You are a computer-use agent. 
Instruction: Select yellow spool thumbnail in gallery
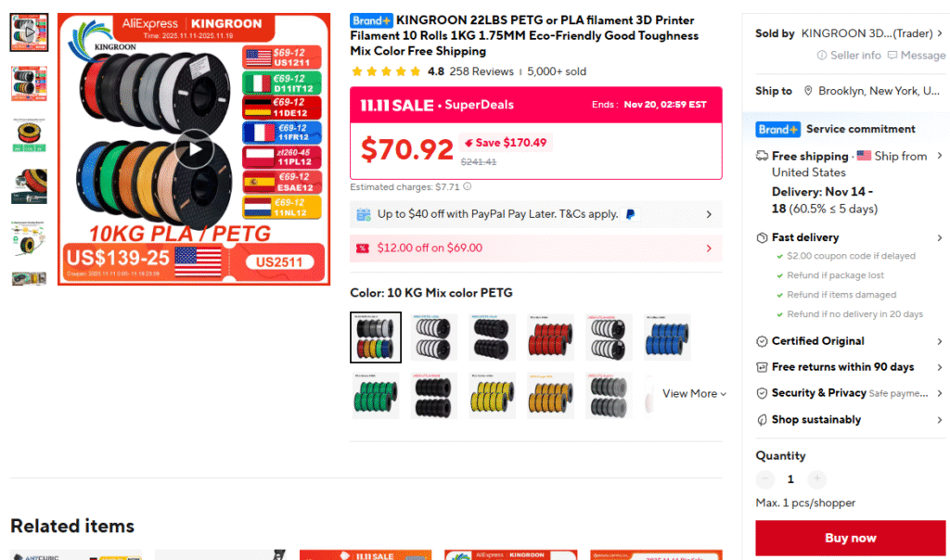click(29, 134)
